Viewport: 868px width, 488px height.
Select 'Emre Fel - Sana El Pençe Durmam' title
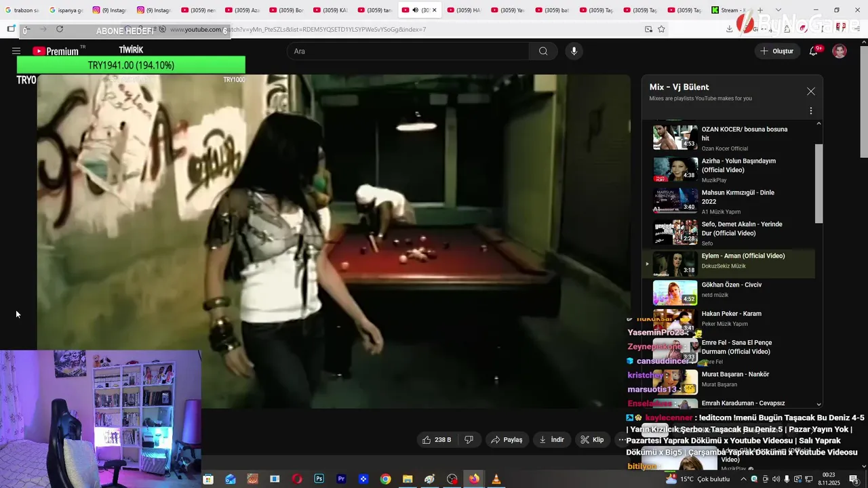[x=736, y=347]
